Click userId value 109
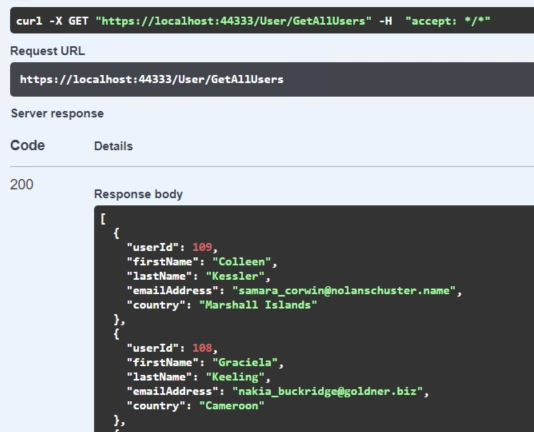Screen dimensions: 534x432 click(x=202, y=247)
